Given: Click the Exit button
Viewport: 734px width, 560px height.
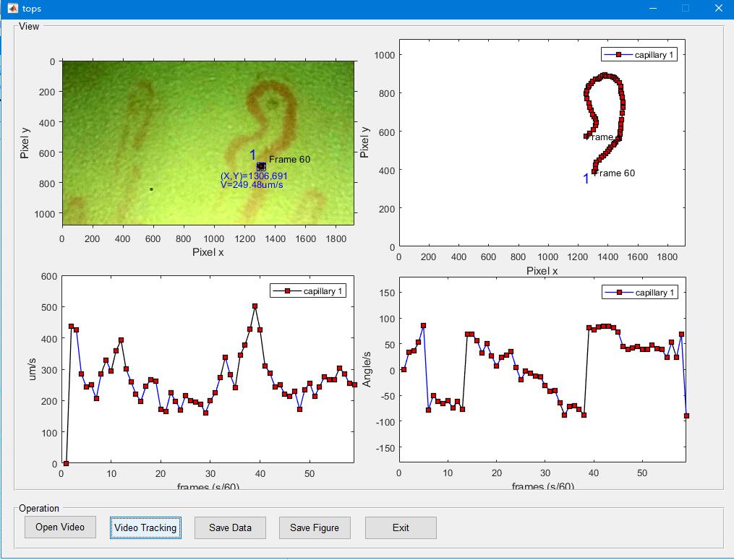Looking at the screenshot, I should pos(401,527).
